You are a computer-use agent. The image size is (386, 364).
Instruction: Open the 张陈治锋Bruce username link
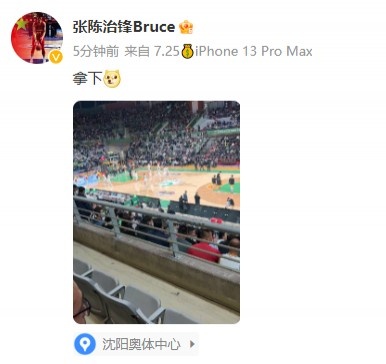[124, 27]
